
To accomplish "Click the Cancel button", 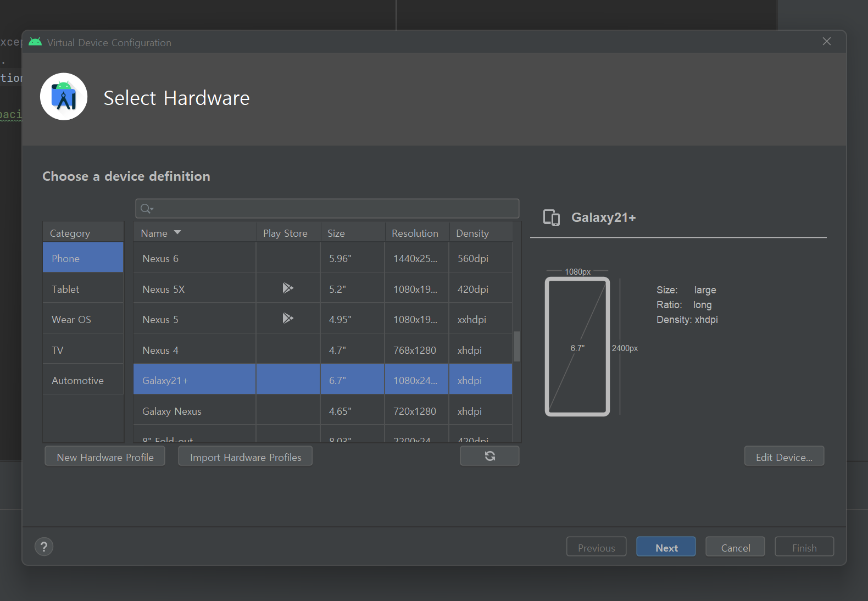I will coord(735,547).
